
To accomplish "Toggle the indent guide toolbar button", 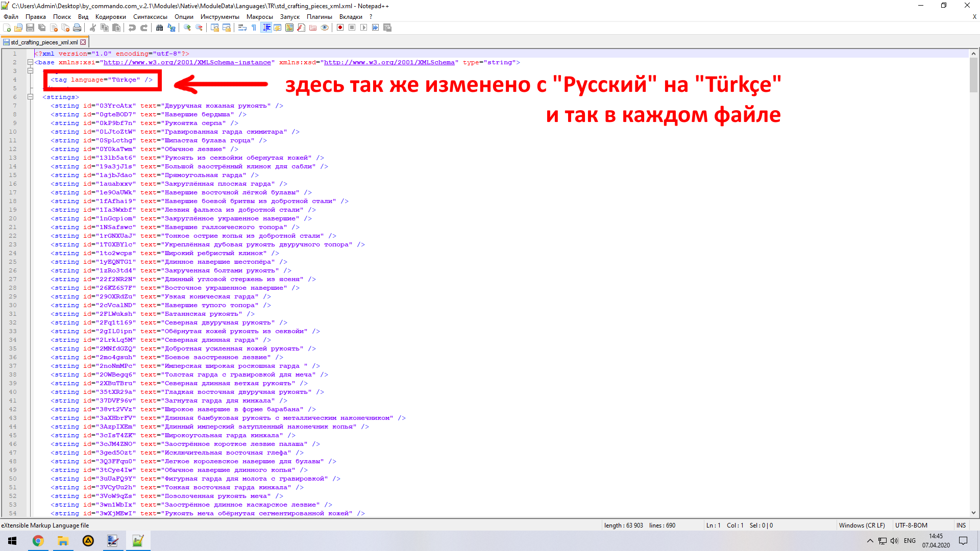I will (266, 28).
